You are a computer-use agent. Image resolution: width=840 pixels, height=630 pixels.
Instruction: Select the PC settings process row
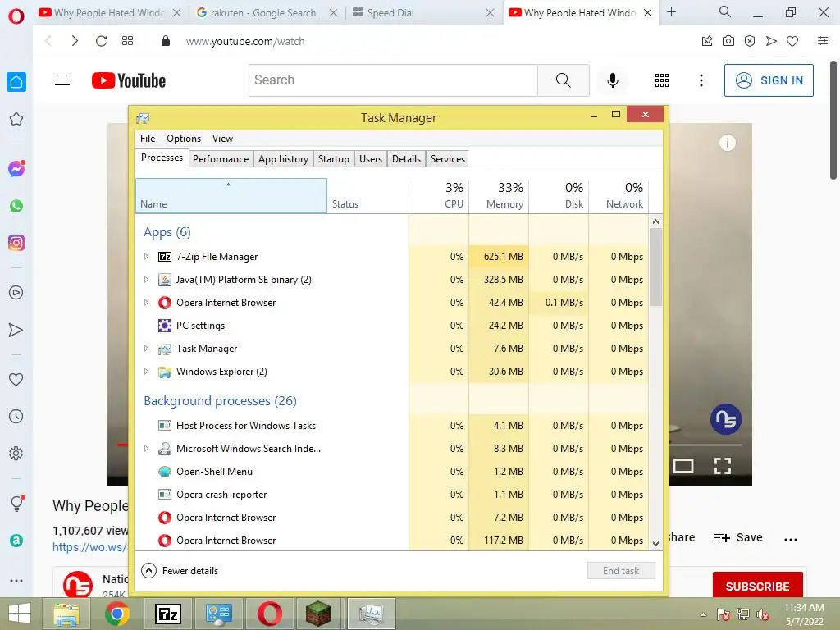[x=392, y=326]
